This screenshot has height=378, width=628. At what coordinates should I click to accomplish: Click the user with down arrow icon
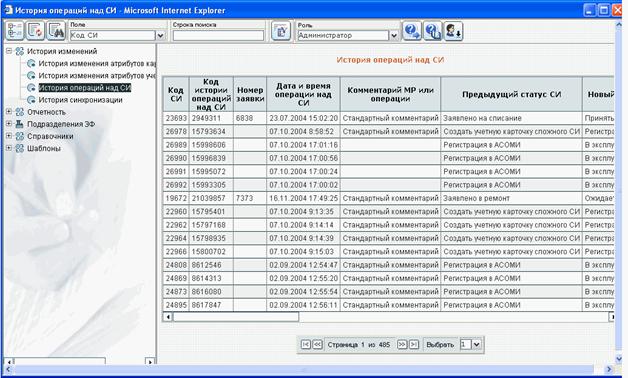[453, 30]
